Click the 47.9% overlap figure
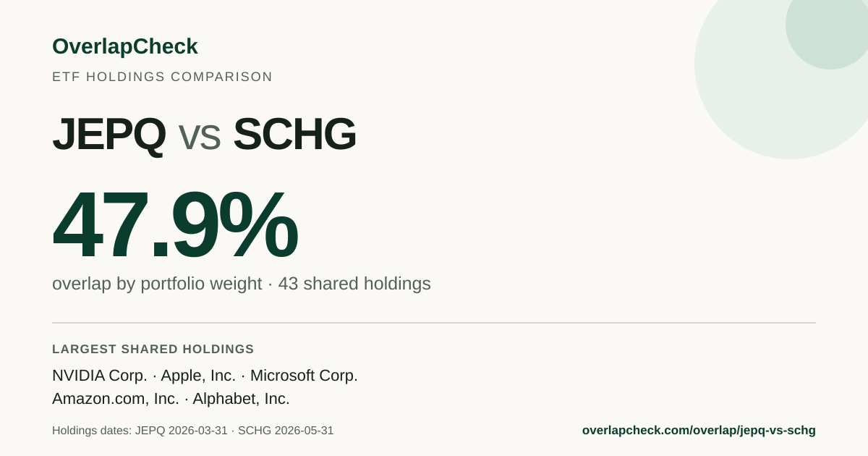 click(x=175, y=224)
